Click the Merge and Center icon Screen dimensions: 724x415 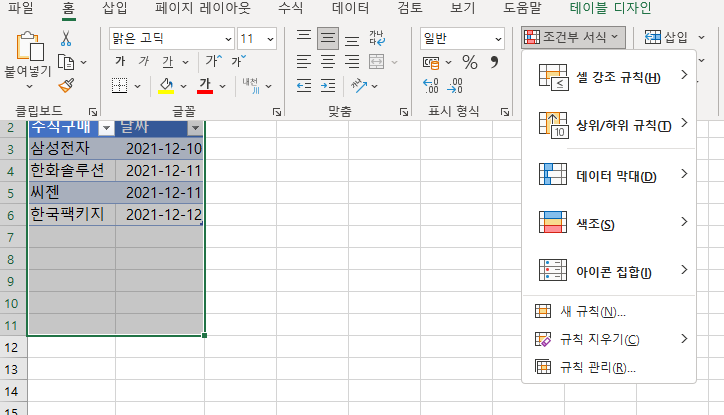point(377,61)
